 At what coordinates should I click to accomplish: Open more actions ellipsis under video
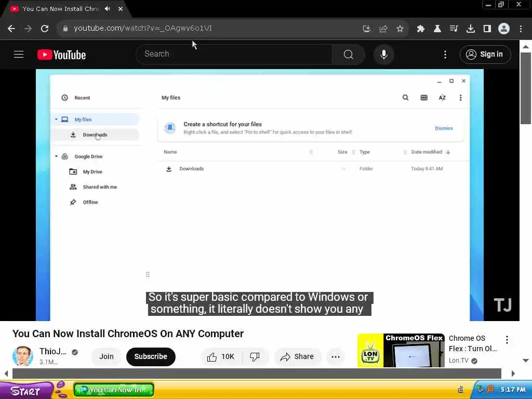click(x=335, y=356)
